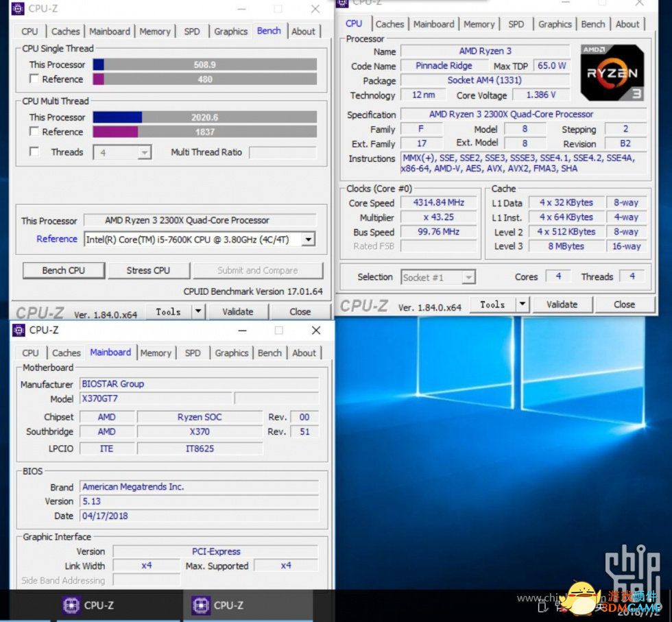
Task: Open first CPU-Z taskbar icon
Action: [x=71, y=606]
